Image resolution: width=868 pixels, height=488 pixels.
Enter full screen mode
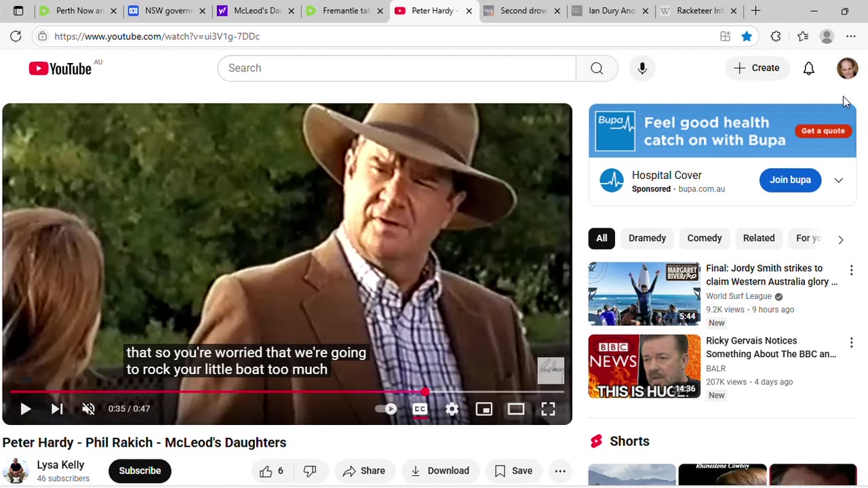coord(548,409)
